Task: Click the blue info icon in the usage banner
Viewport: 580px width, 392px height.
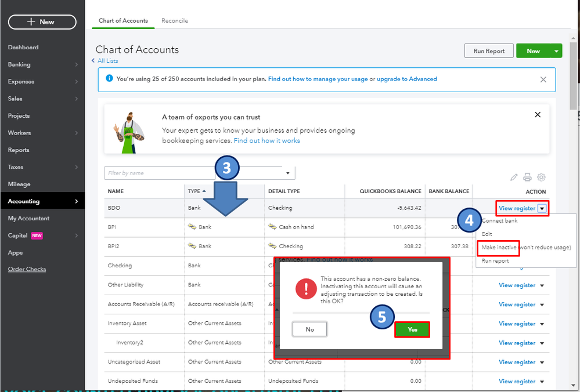Action: pos(109,78)
